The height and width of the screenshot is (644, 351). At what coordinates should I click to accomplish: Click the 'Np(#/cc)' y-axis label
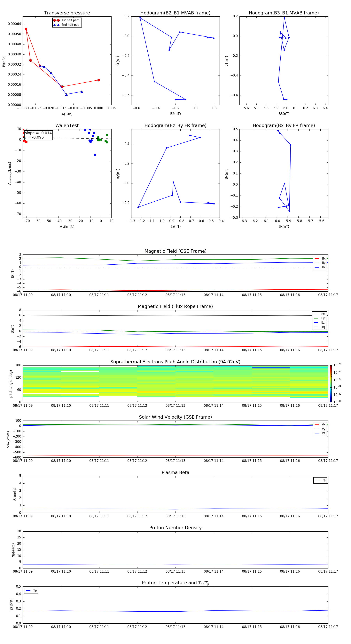click(13, 550)
